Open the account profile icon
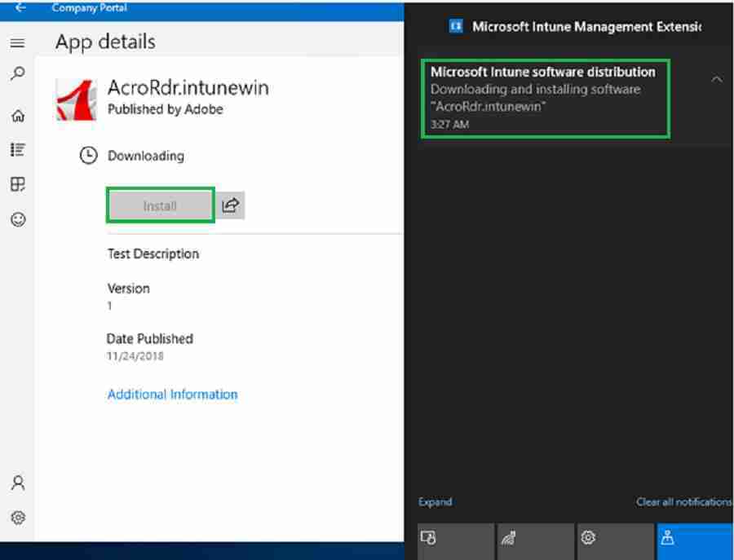The height and width of the screenshot is (560, 734). tap(18, 483)
